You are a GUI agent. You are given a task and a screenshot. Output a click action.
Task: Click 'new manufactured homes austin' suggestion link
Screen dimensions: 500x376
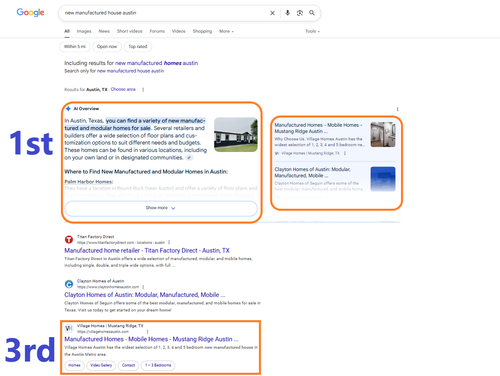156,63
